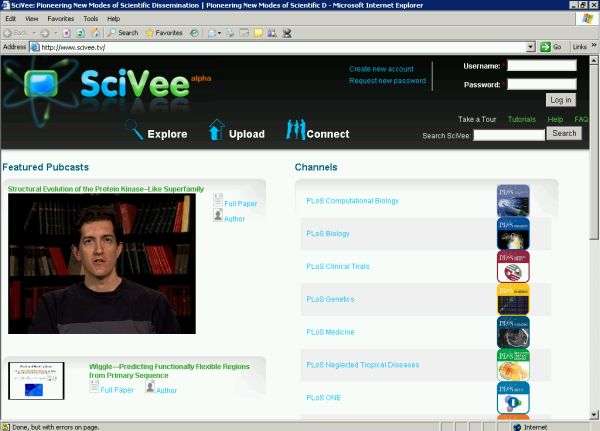Click the Messenger toolbar icon

point(287,33)
